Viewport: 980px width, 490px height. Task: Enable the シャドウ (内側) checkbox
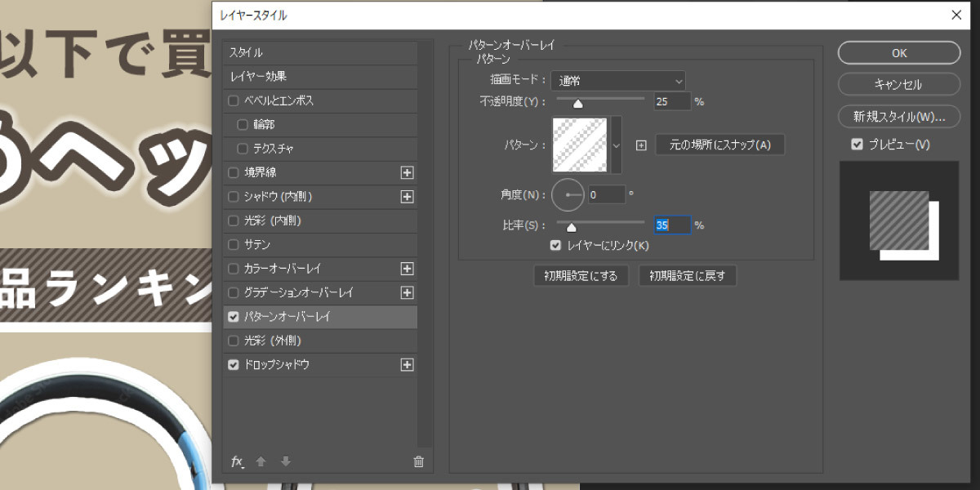coord(234,197)
